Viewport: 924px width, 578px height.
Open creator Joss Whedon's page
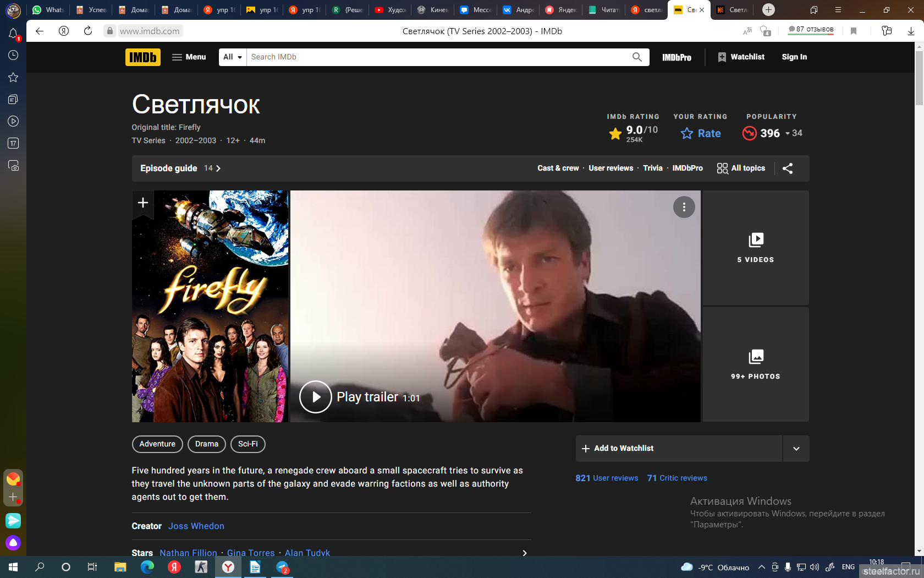coord(196,526)
